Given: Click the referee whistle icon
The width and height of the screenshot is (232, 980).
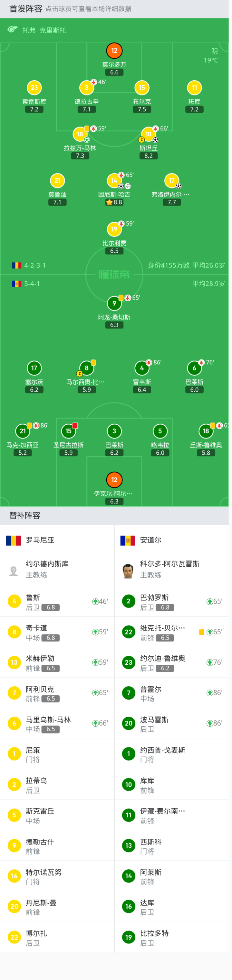Looking at the screenshot, I should click(x=13, y=30).
